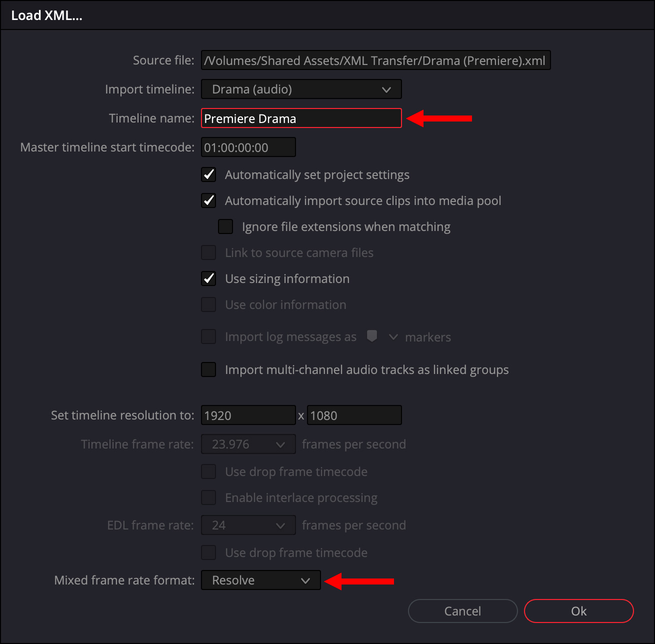
Task: Check Link to source camera files
Action: [208, 252]
